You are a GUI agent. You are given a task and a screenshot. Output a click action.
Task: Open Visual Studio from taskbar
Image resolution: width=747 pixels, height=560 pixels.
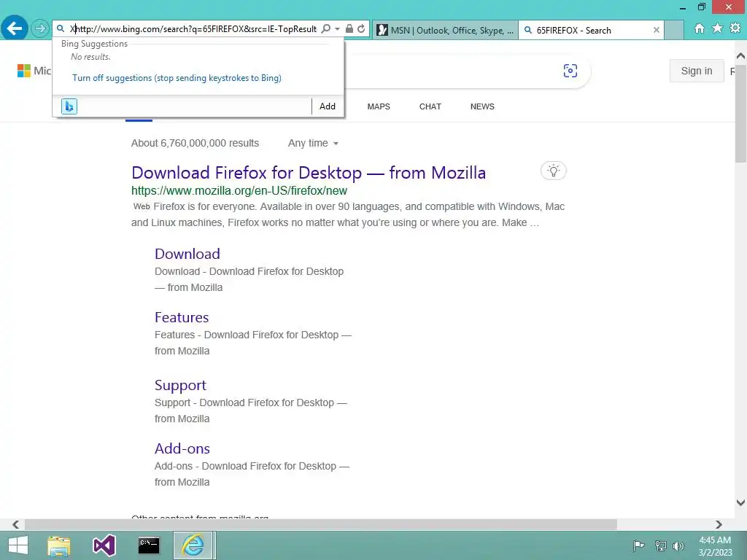pyautogui.click(x=104, y=545)
